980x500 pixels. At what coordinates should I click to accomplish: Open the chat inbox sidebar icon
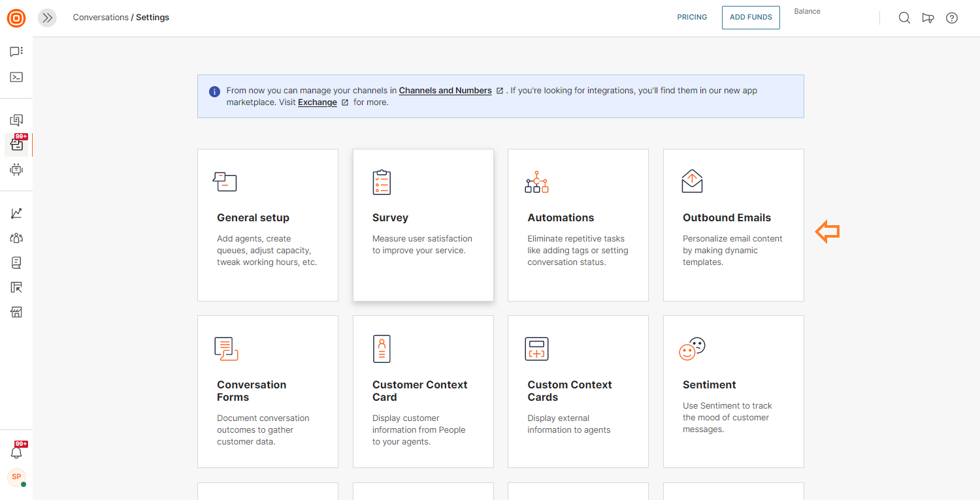16,52
